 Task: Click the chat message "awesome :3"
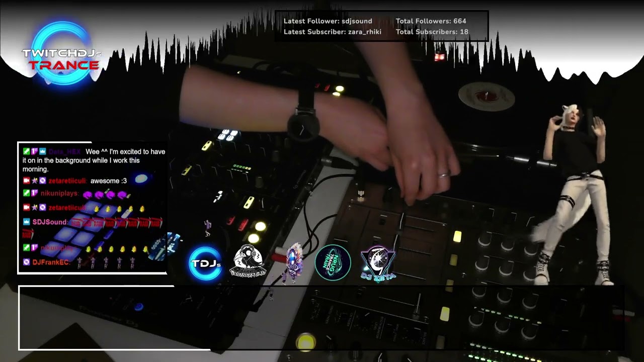(x=109, y=180)
